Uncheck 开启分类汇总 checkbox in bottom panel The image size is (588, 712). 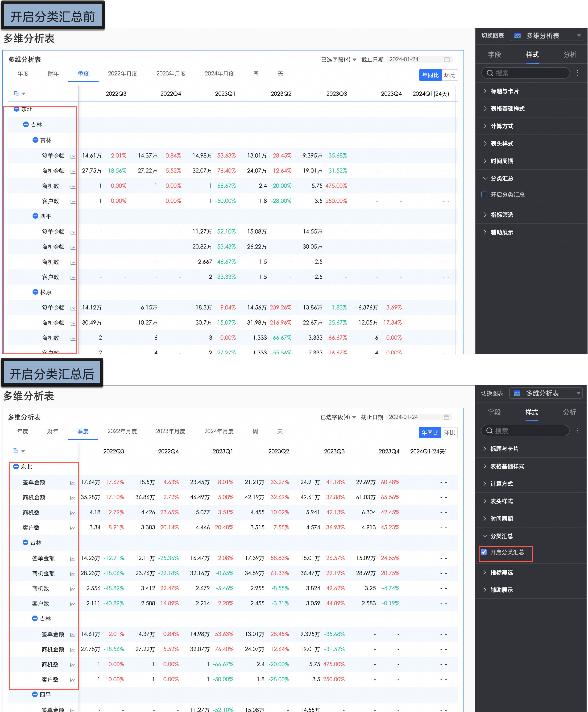pos(484,552)
